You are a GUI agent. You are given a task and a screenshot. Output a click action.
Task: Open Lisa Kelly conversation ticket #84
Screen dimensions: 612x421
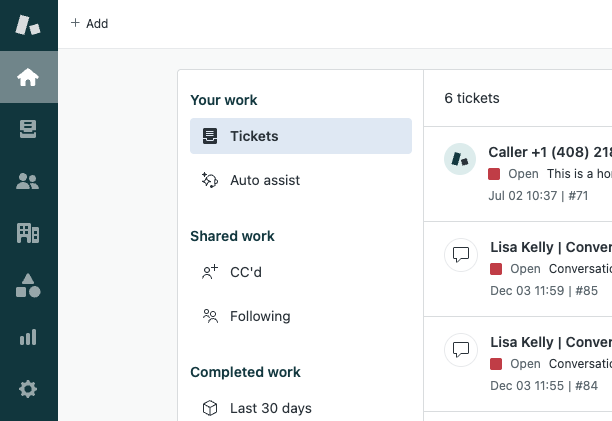pos(518,364)
